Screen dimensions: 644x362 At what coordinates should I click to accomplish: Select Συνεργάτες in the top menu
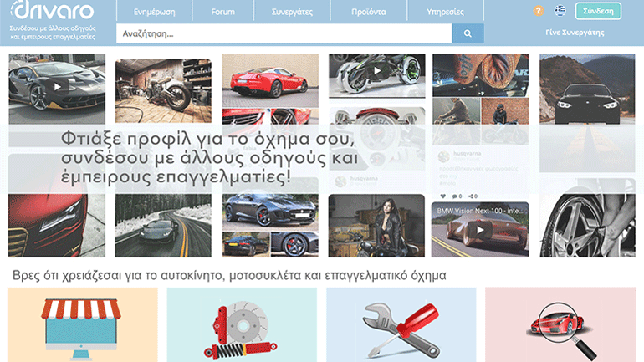pyautogui.click(x=293, y=12)
